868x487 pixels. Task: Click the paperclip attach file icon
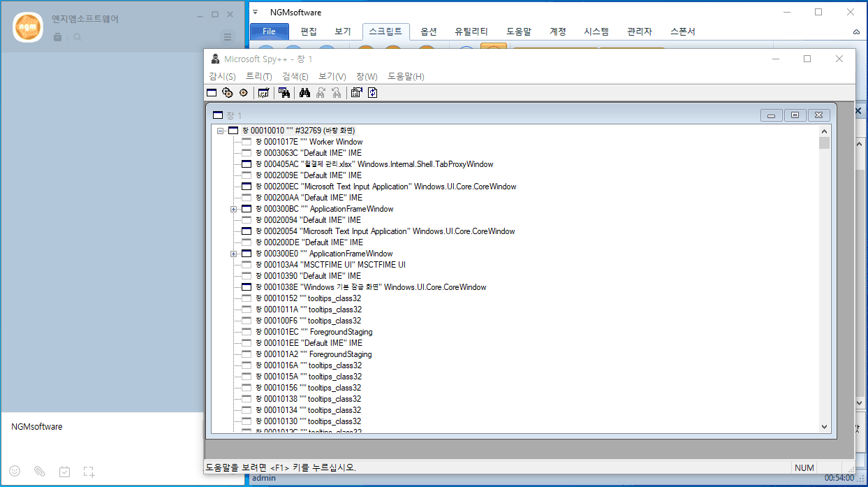coord(40,472)
